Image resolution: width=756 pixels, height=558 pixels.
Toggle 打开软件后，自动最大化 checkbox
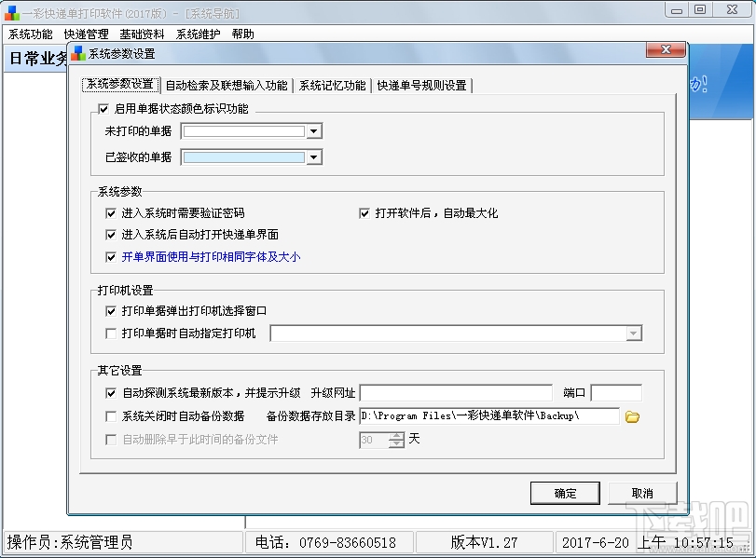coord(364,213)
